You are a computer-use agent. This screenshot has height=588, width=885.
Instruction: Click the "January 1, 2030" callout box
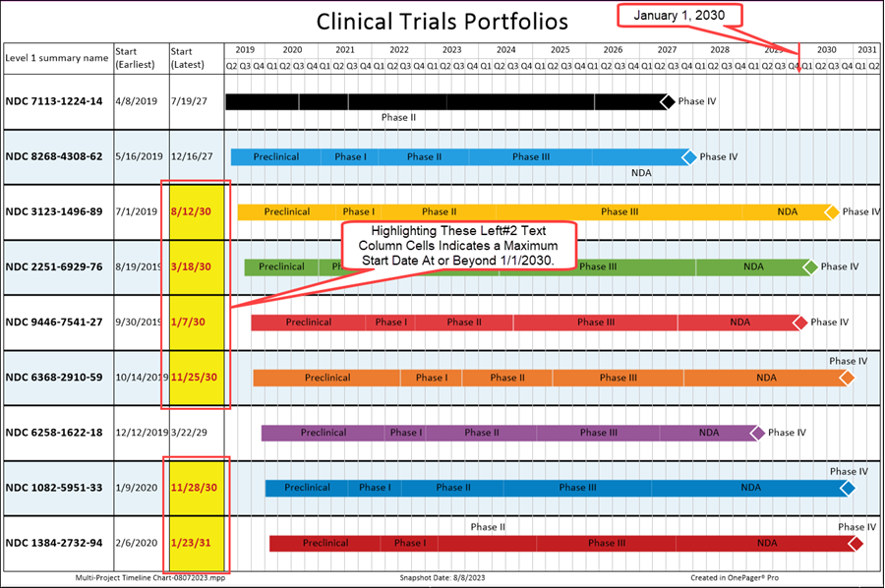(678, 16)
